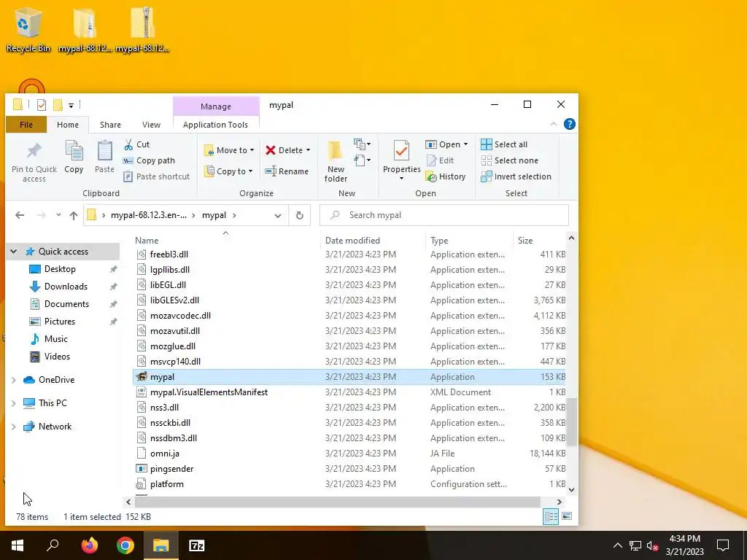Click quick-access toolbar new folder icon

pos(58,105)
